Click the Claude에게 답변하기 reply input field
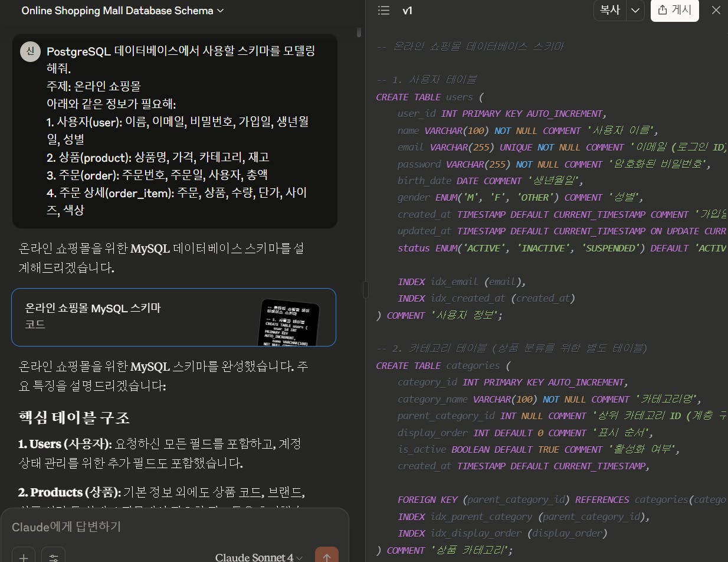 point(174,527)
